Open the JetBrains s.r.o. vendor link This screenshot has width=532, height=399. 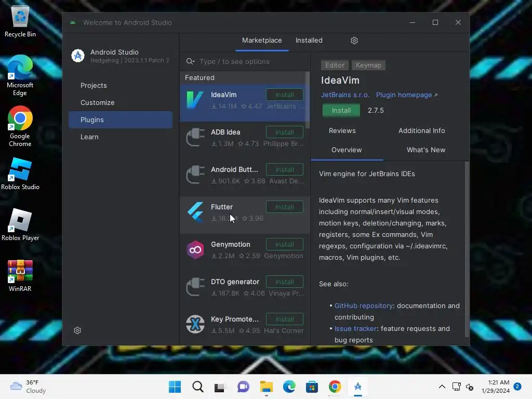[x=345, y=95]
